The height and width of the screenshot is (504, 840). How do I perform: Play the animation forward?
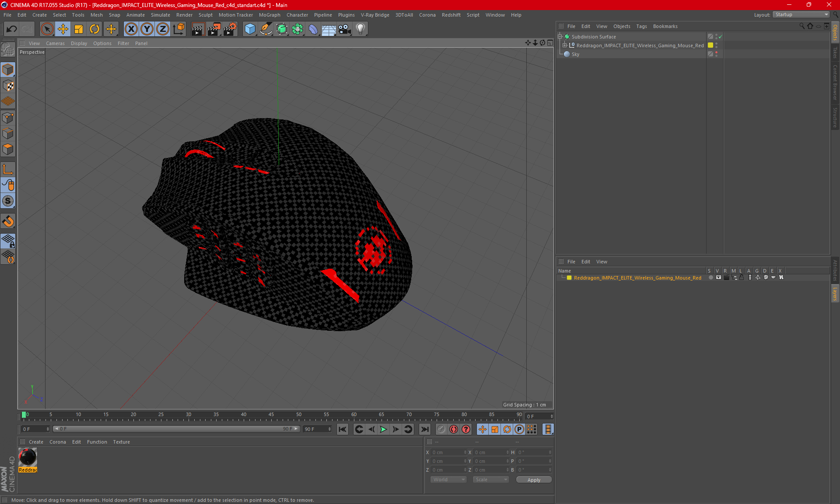pos(383,429)
